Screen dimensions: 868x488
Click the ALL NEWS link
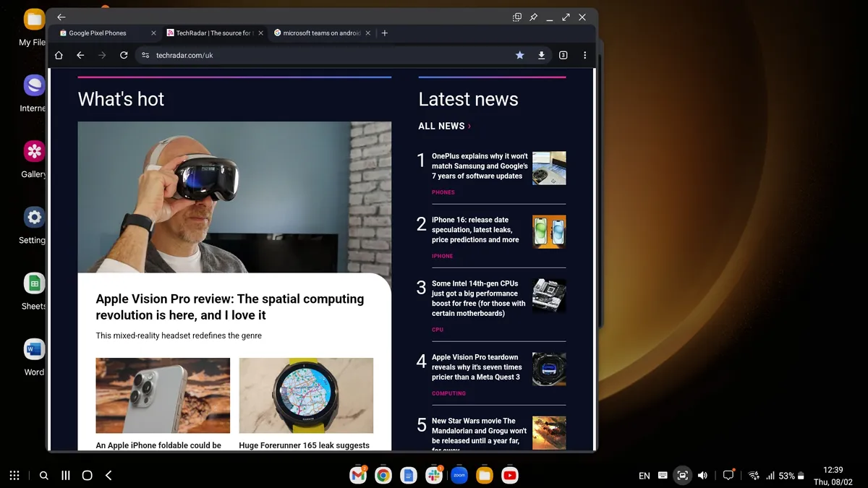[443, 126]
